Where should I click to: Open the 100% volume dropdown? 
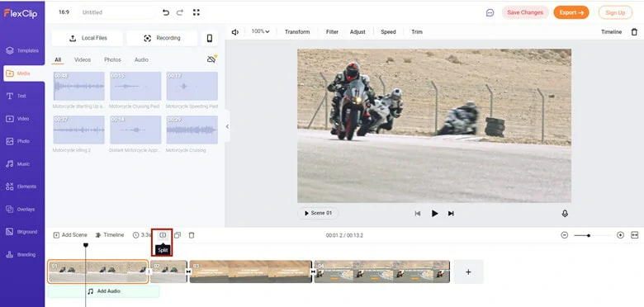pos(260,31)
